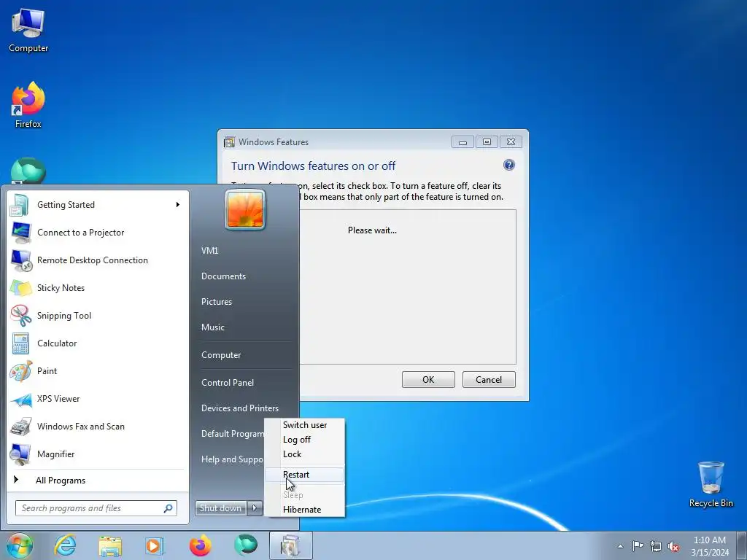The width and height of the screenshot is (747, 560).
Task: Click the help icon in Windows Features
Action: (508, 165)
